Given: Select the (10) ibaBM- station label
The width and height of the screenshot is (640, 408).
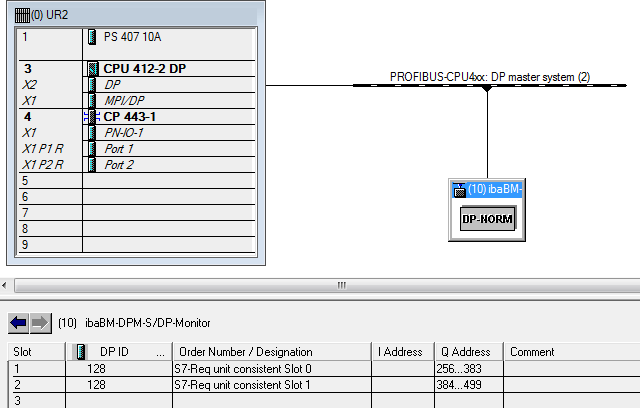Looking at the screenshot, I should coord(494,189).
